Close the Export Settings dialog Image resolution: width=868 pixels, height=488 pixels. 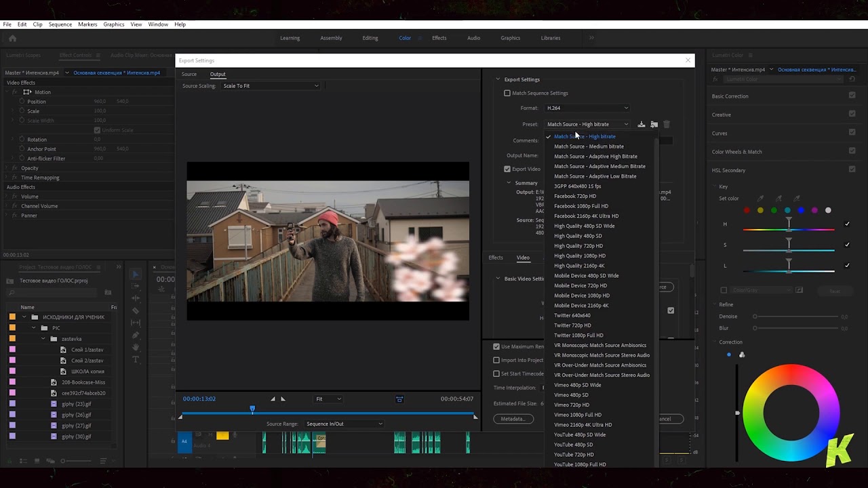pos(688,60)
